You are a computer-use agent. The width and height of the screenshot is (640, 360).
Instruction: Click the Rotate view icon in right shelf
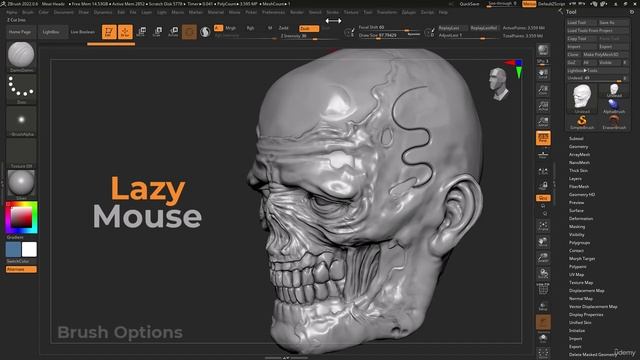(x=543, y=273)
